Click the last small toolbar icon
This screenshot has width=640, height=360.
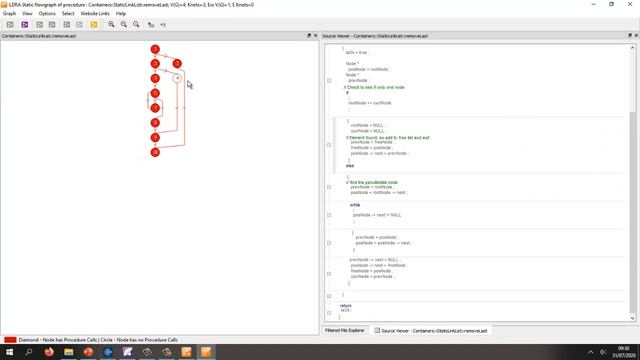click(163, 25)
